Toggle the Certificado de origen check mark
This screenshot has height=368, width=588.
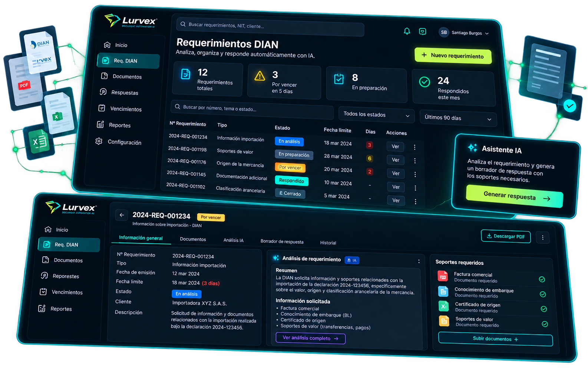(x=544, y=309)
